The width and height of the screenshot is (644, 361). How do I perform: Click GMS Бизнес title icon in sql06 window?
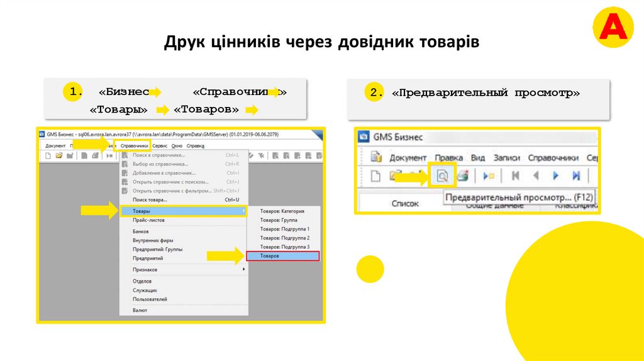(x=42, y=135)
